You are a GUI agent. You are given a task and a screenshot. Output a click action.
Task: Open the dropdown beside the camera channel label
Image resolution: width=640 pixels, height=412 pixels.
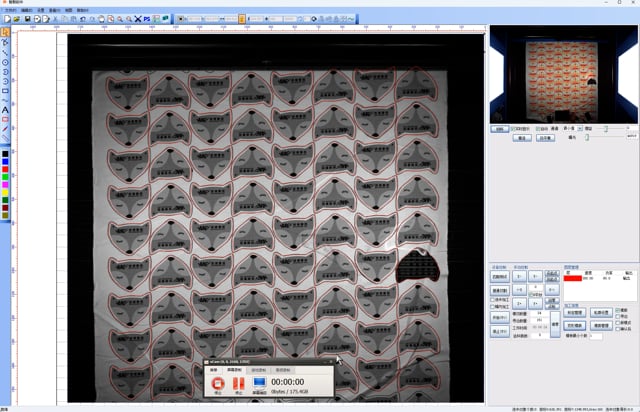(x=580, y=129)
